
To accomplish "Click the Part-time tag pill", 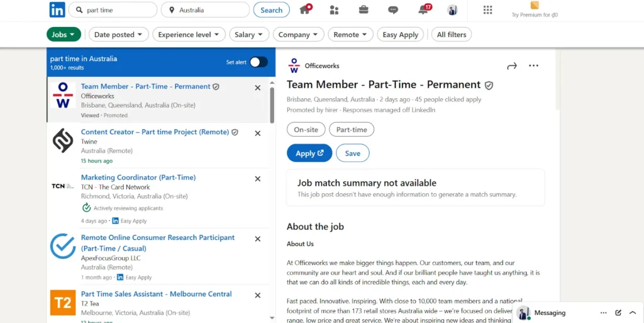I will [x=352, y=130].
